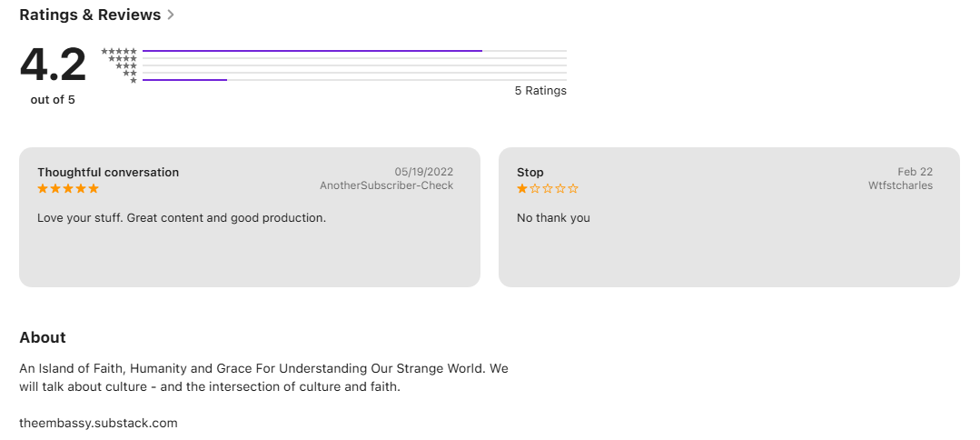
Task: Open the Ratings & Reviews section heading
Action: point(90,15)
